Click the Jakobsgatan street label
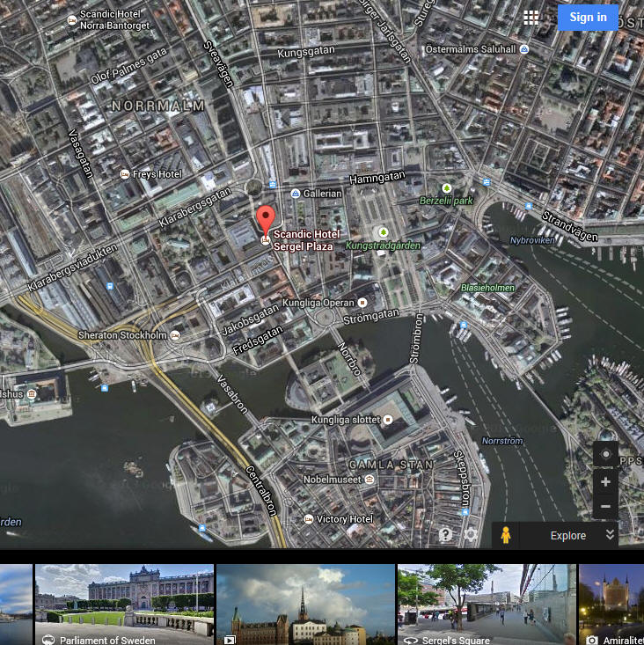This screenshot has width=644, height=645. [250, 320]
